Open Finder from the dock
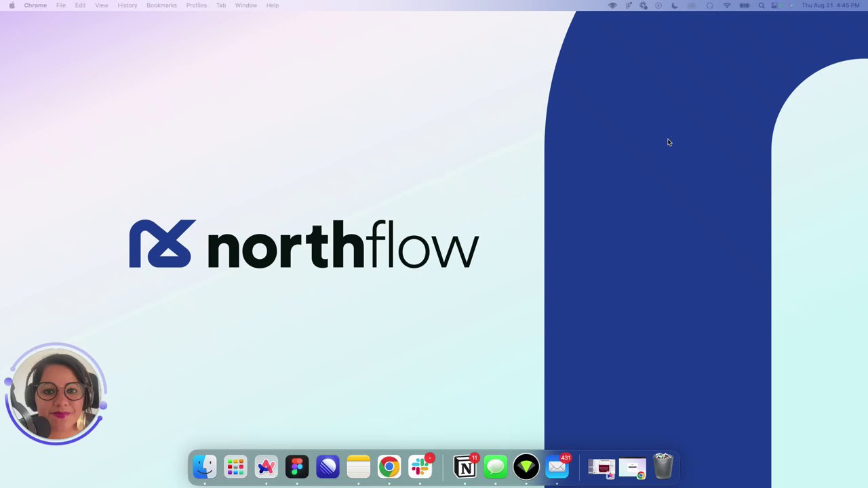 [205, 467]
